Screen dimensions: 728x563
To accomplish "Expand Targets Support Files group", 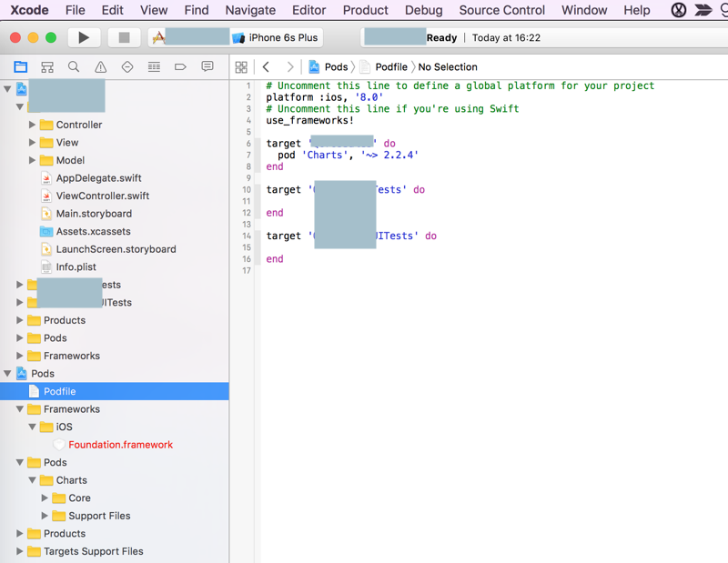I will pyautogui.click(x=19, y=551).
